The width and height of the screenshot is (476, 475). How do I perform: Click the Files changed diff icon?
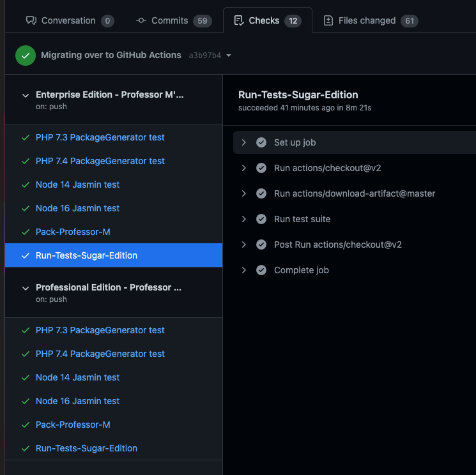328,20
